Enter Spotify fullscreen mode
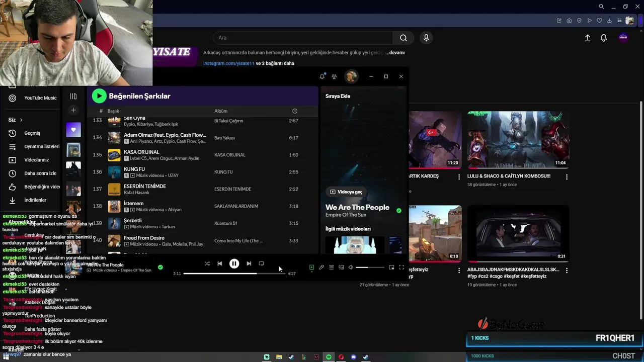 pyautogui.click(x=401, y=267)
